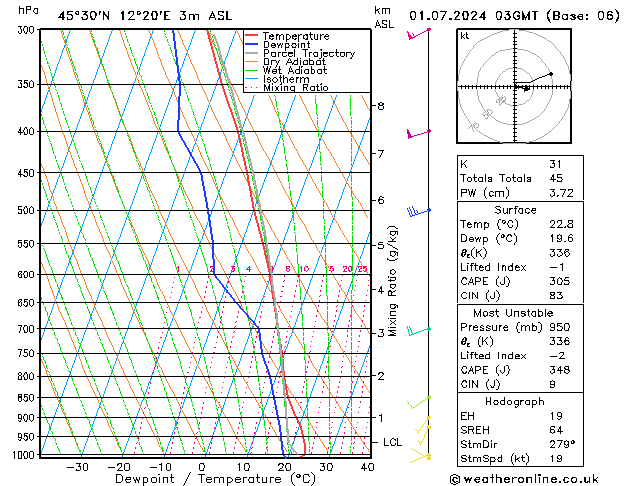
Task: Click the EH value '19'
Action: 556,416
